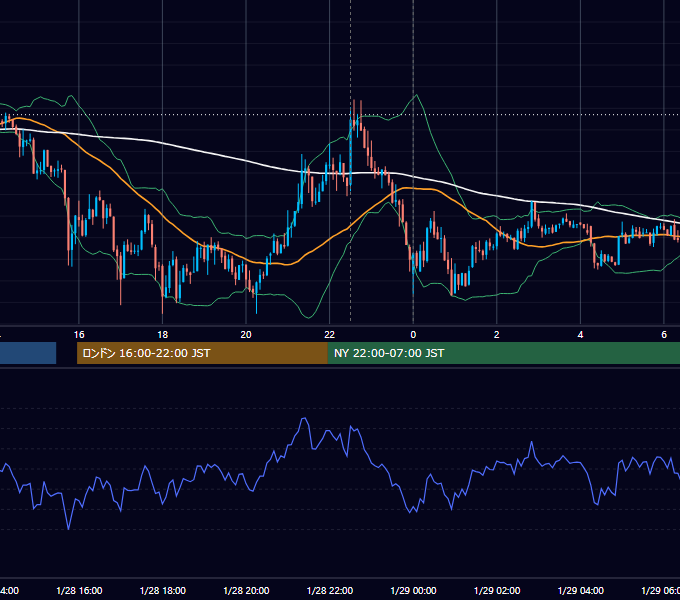Click the '20' hour label on the price chart axis
This screenshot has height=600, width=680.
pos(246,335)
